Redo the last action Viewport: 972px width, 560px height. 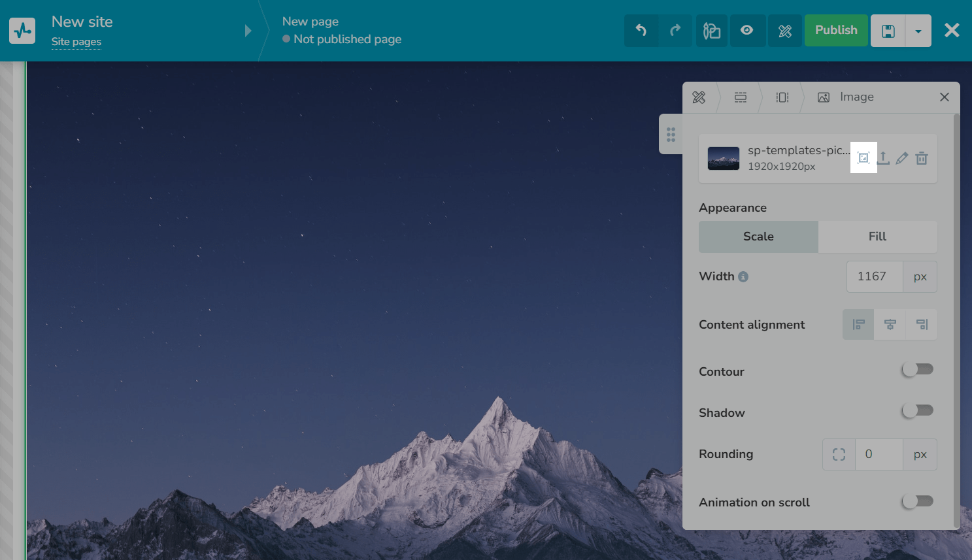675,31
